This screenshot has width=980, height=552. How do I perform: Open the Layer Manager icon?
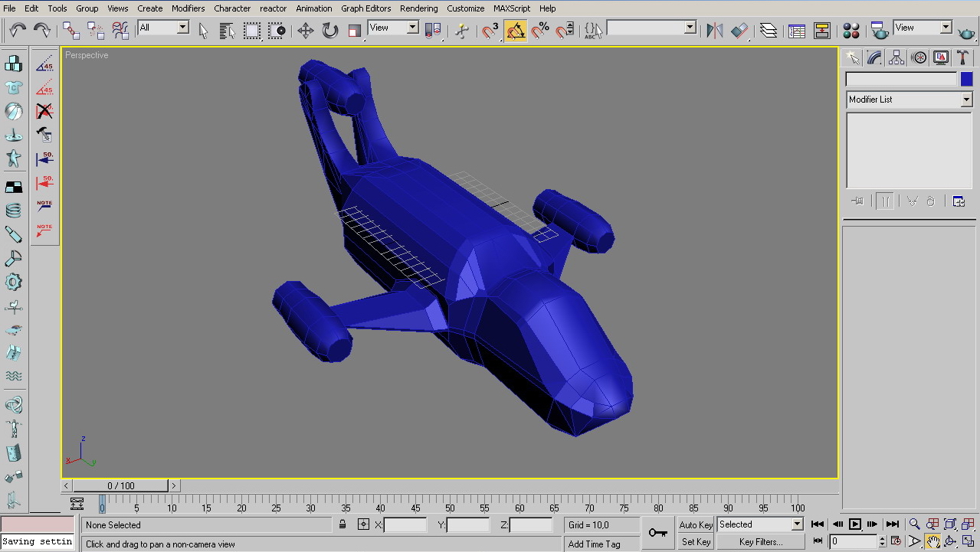(769, 31)
